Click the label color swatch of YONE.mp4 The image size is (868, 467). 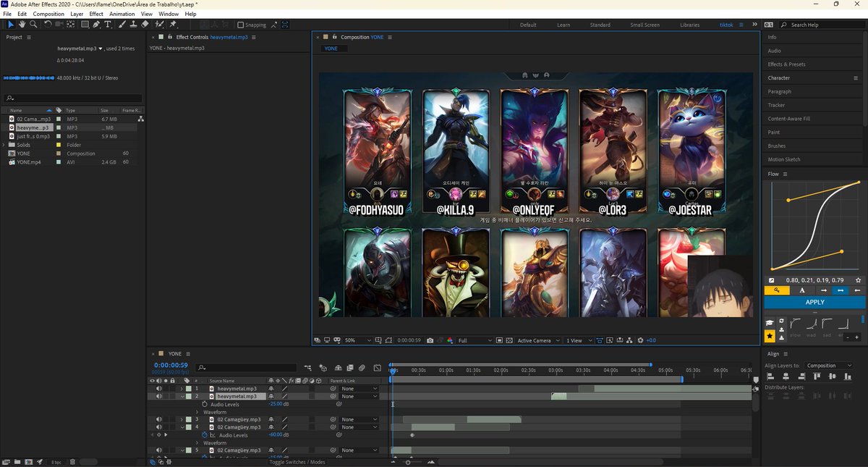point(58,162)
